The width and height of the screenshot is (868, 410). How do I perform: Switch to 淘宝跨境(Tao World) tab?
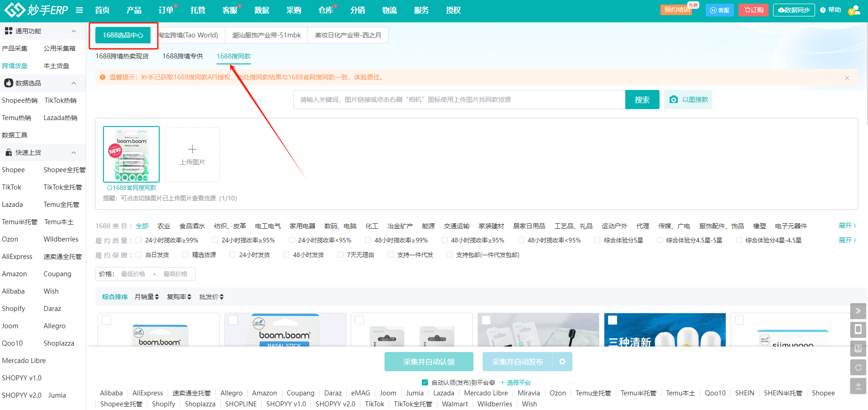[188, 35]
